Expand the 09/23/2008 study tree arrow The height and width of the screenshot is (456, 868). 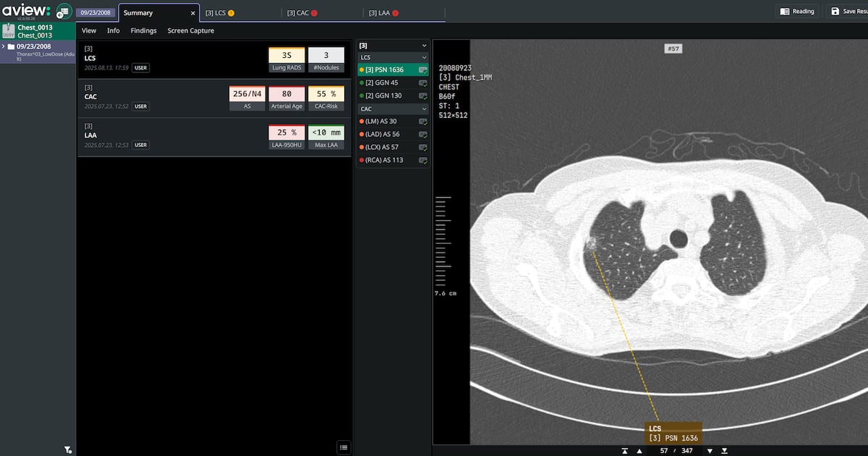(4, 46)
